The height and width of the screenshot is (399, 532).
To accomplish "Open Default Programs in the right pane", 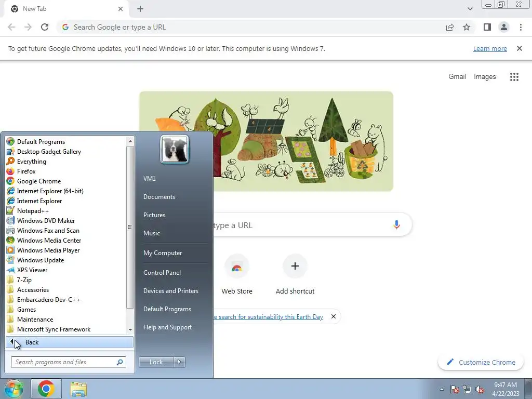I will click(x=167, y=309).
